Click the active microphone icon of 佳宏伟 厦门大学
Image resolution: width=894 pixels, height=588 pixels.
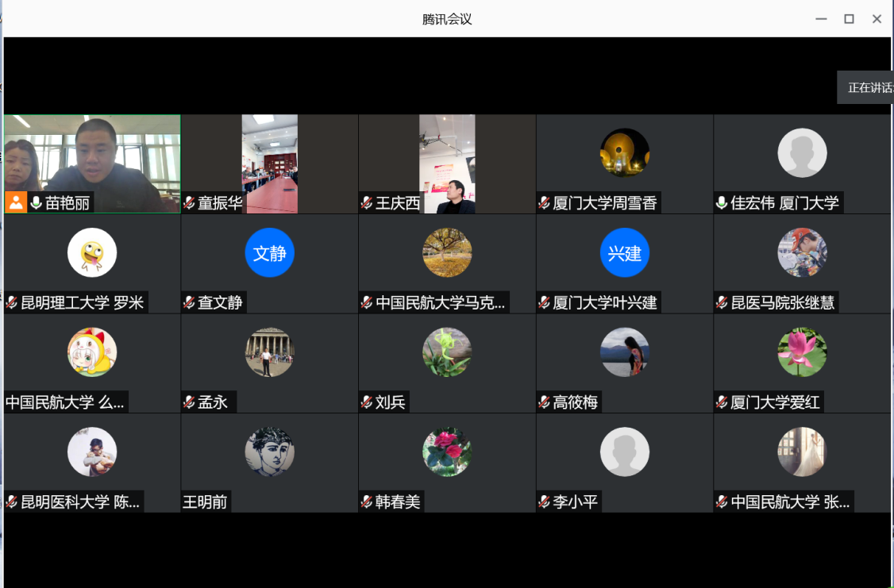click(721, 203)
